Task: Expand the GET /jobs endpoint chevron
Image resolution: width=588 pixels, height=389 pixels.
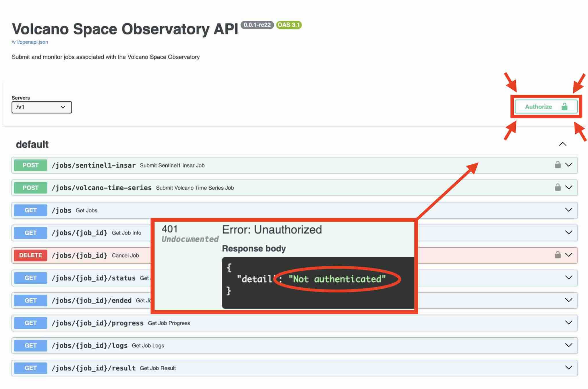Action: point(568,210)
